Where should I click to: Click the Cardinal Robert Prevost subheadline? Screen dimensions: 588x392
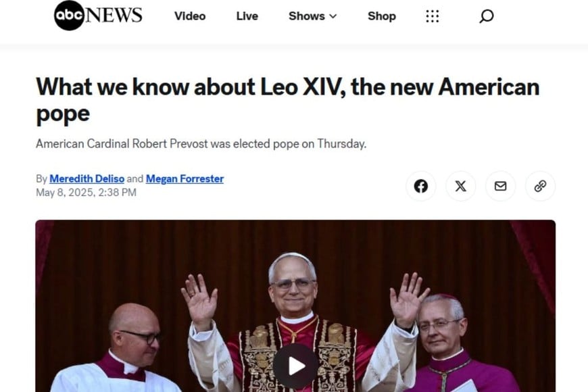201,144
